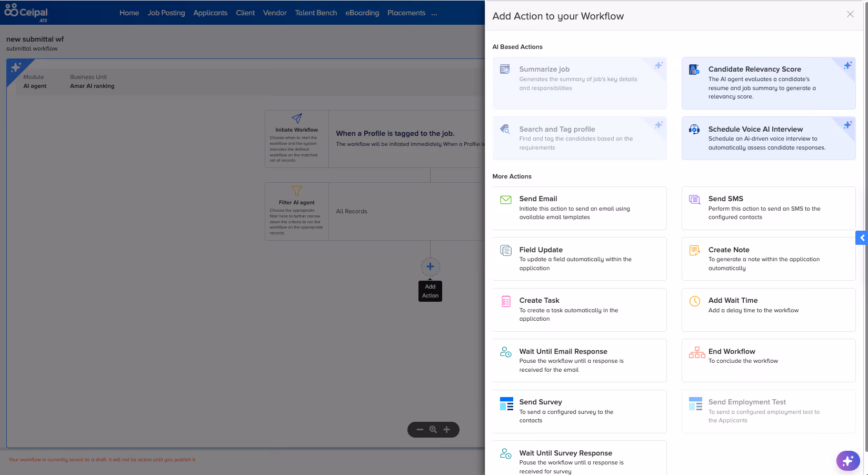This screenshot has height=475, width=868.
Task: Click the End Workflow hierarchy icon
Action: coord(697,352)
